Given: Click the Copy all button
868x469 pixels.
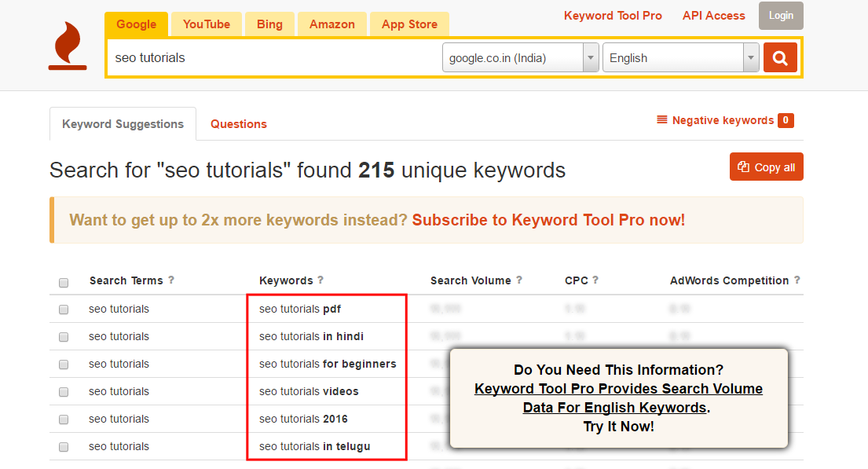Looking at the screenshot, I should [x=766, y=167].
